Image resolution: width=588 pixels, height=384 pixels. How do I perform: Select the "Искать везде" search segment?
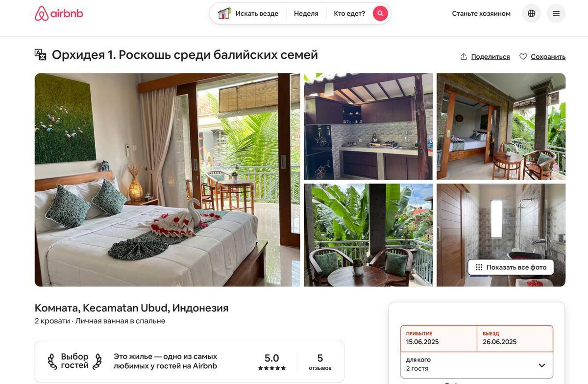coord(248,13)
